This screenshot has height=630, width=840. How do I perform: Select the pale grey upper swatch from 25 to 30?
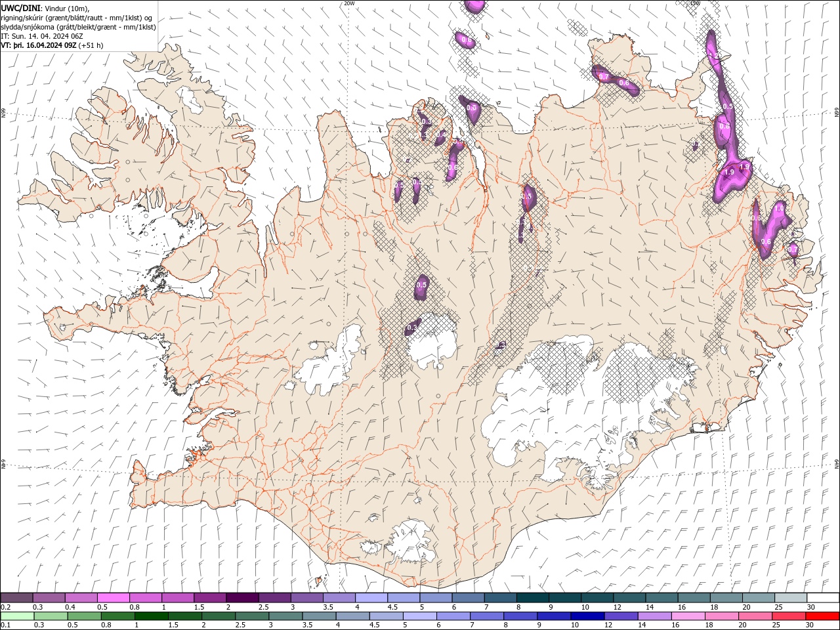pos(791,598)
